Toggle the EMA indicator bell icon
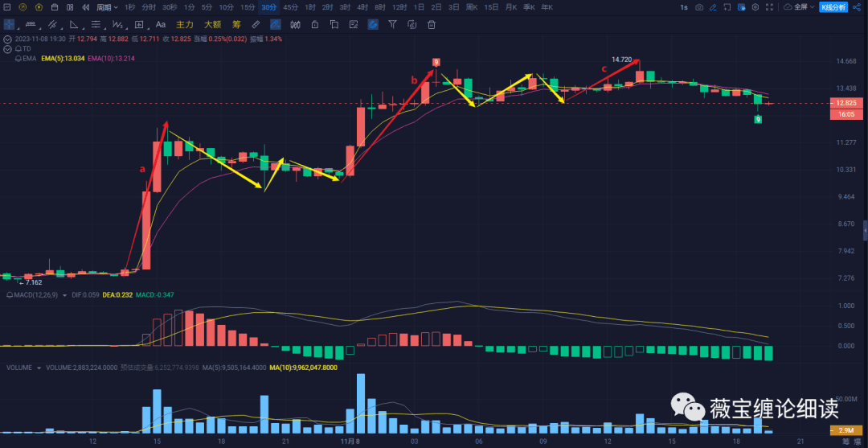This screenshot has width=868, height=448. (x=18, y=58)
